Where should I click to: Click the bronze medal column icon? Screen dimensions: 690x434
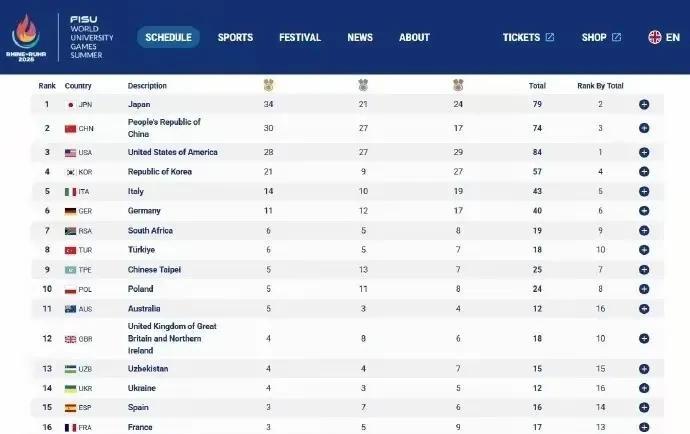click(x=458, y=85)
